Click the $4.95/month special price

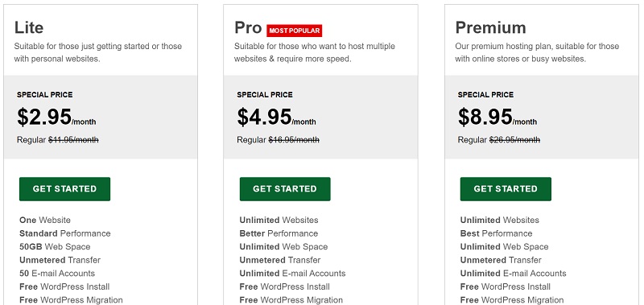(x=276, y=117)
